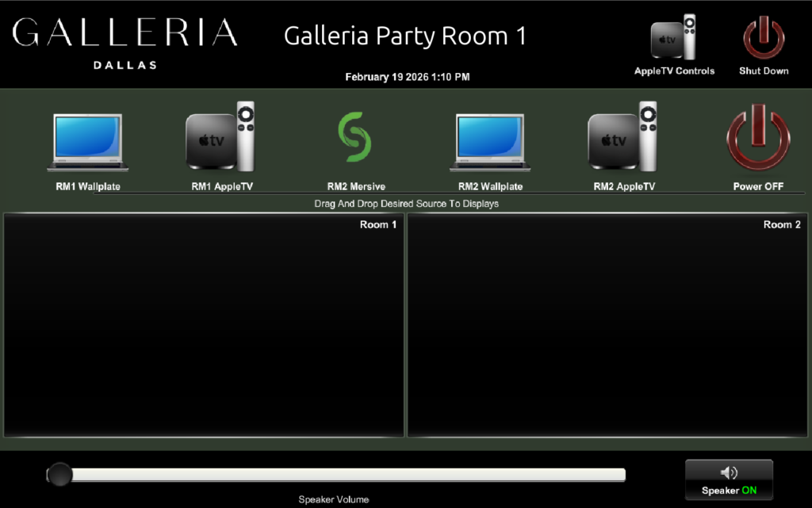This screenshot has height=508, width=812.
Task: Click the Galleria Dallas logo
Action: tap(124, 42)
